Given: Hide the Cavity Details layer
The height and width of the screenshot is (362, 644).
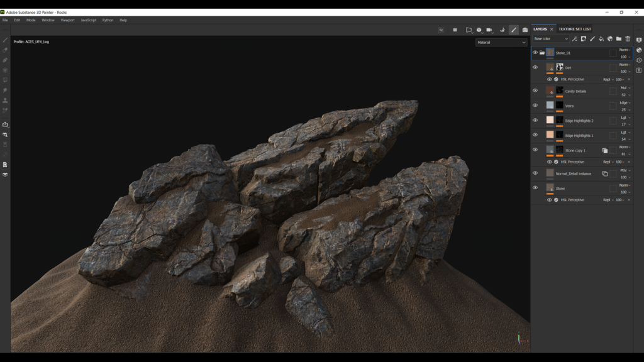Looking at the screenshot, I should click(x=535, y=90).
